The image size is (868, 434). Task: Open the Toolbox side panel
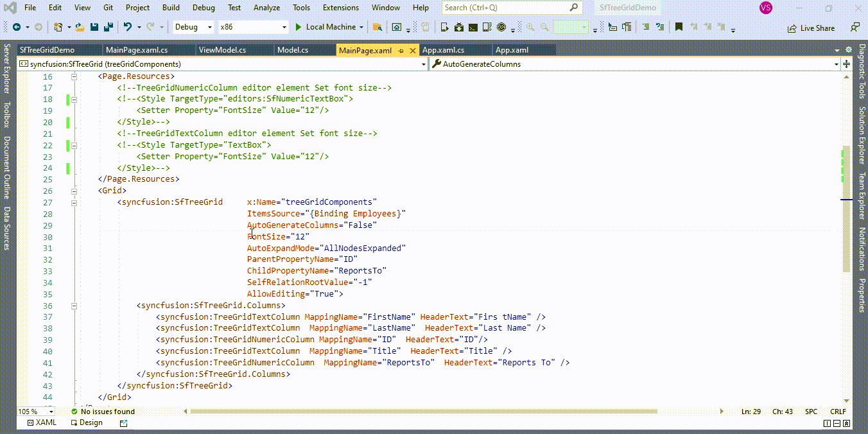6,115
